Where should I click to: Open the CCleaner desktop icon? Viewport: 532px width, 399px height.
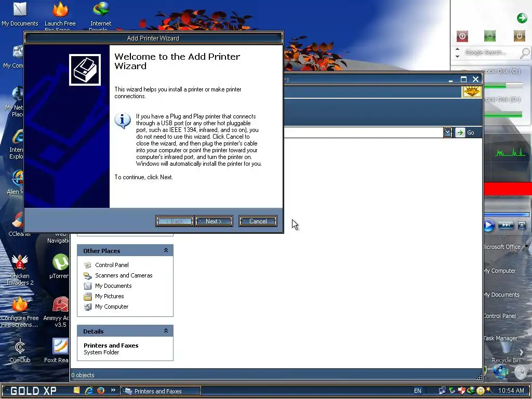coord(17,224)
